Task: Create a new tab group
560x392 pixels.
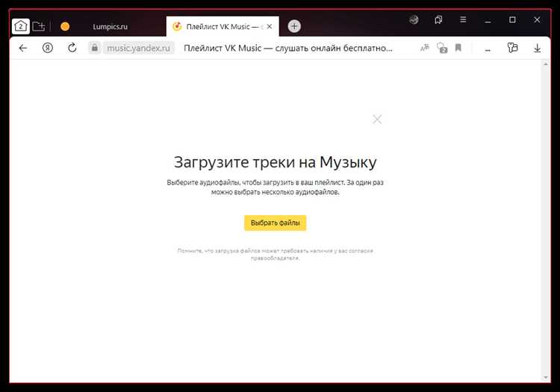Action: click(x=39, y=26)
